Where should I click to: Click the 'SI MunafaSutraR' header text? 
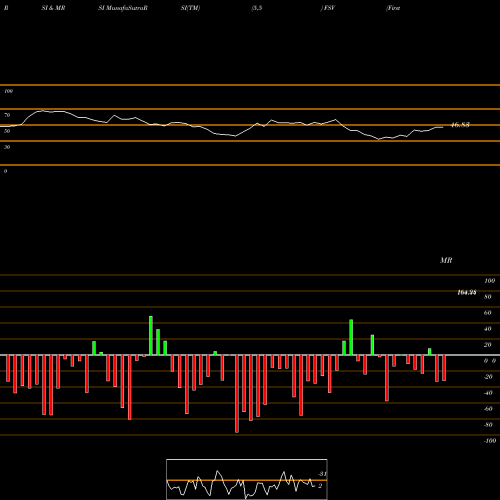pos(123,8)
